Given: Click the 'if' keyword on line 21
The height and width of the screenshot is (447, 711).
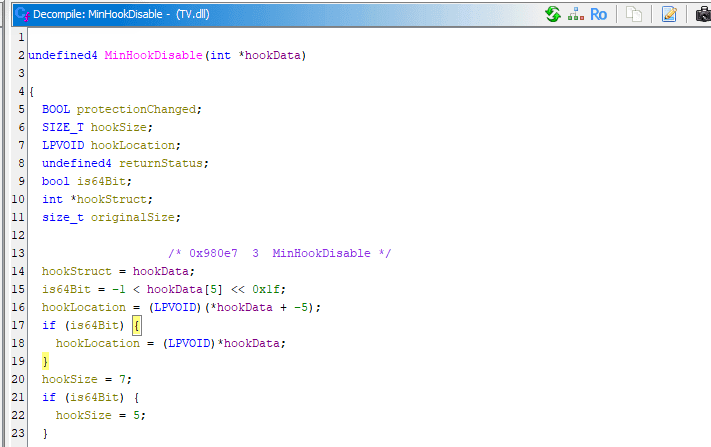Looking at the screenshot, I should [49, 397].
